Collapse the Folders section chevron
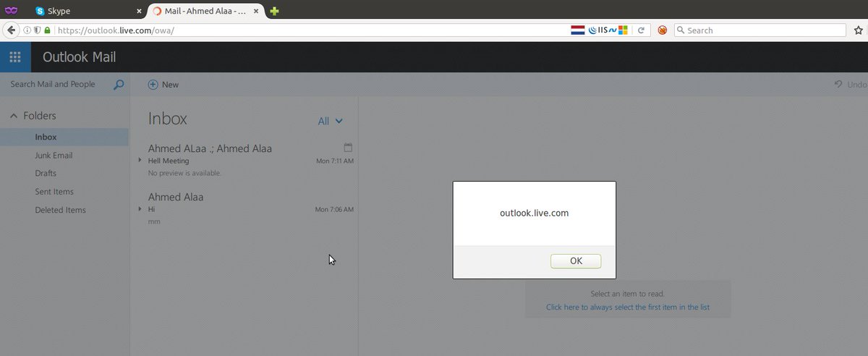The image size is (868, 356). click(13, 116)
